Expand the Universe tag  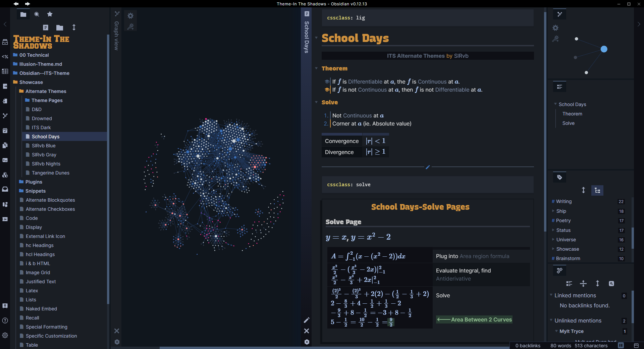553,240
